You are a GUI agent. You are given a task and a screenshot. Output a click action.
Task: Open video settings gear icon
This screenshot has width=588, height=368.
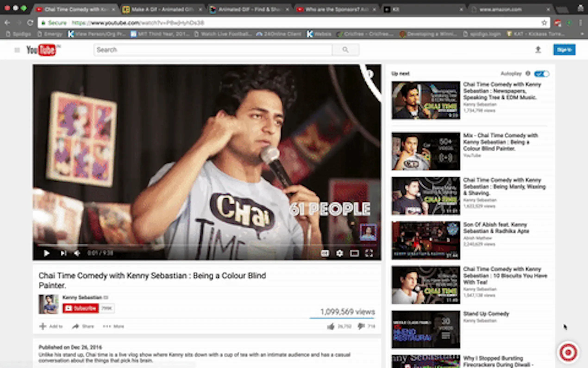click(x=340, y=253)
